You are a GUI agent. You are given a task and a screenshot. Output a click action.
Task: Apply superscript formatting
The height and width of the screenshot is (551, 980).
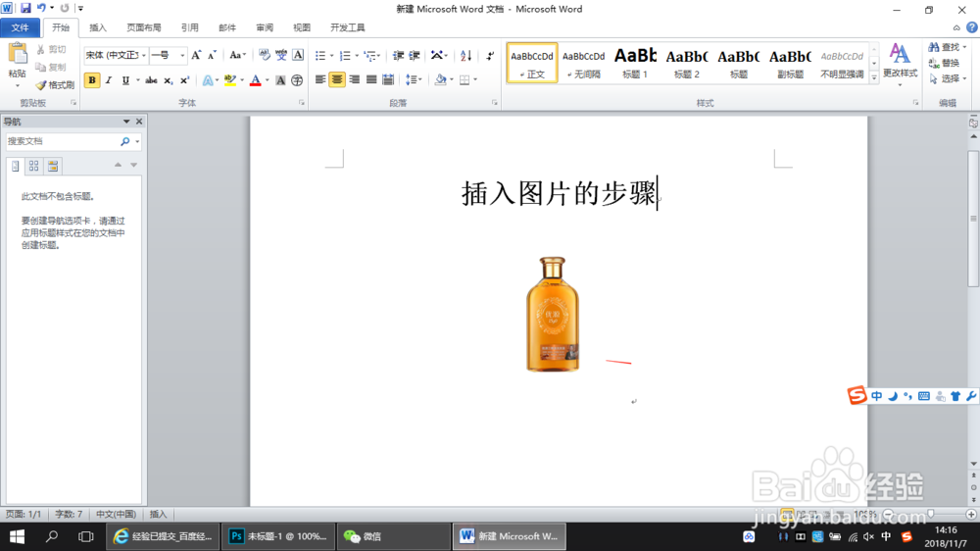[184, 80]
